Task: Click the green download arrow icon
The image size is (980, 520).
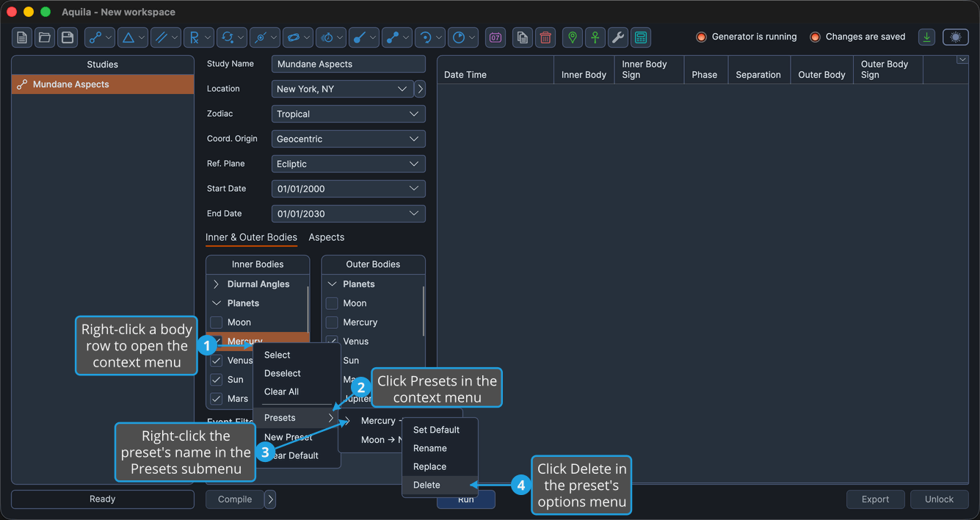Action: tap(927, 37)
